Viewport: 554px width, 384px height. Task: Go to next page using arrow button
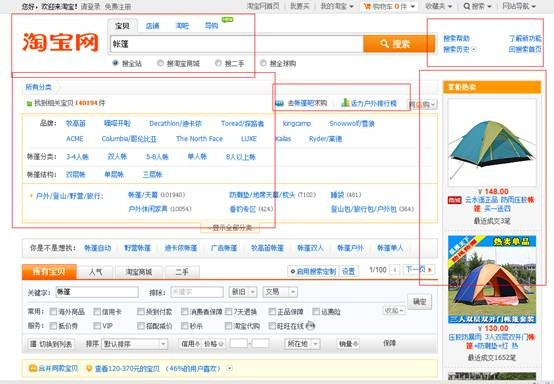[x=430, y=270]
